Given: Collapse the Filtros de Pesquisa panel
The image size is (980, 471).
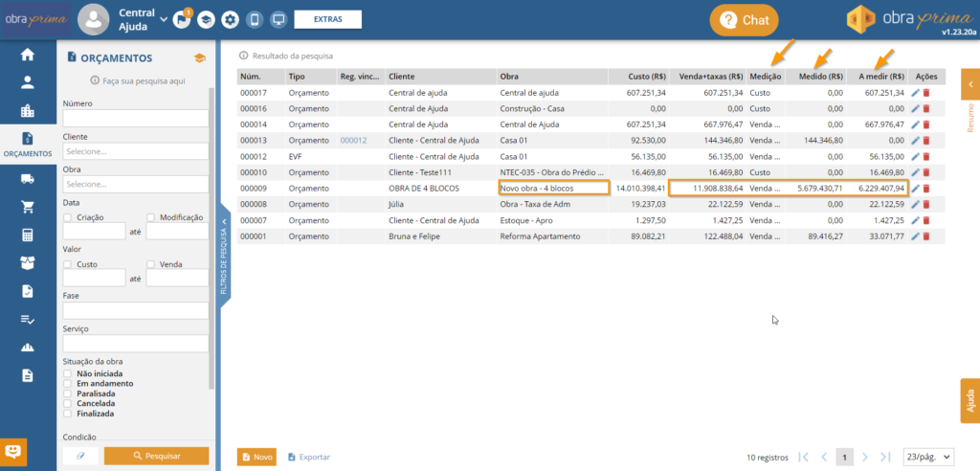Looking at the screenshot, I should (x=226, y=258).
